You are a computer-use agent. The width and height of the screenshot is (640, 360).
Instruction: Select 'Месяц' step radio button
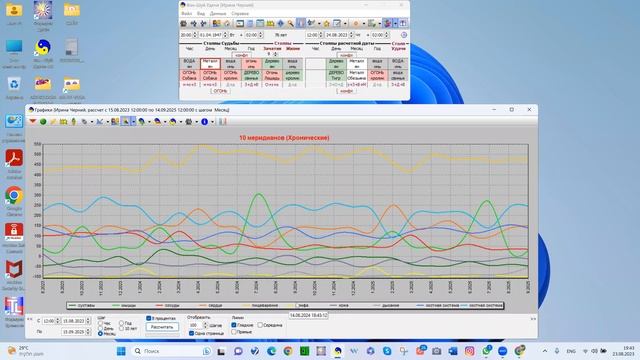[x=100, y=333]
